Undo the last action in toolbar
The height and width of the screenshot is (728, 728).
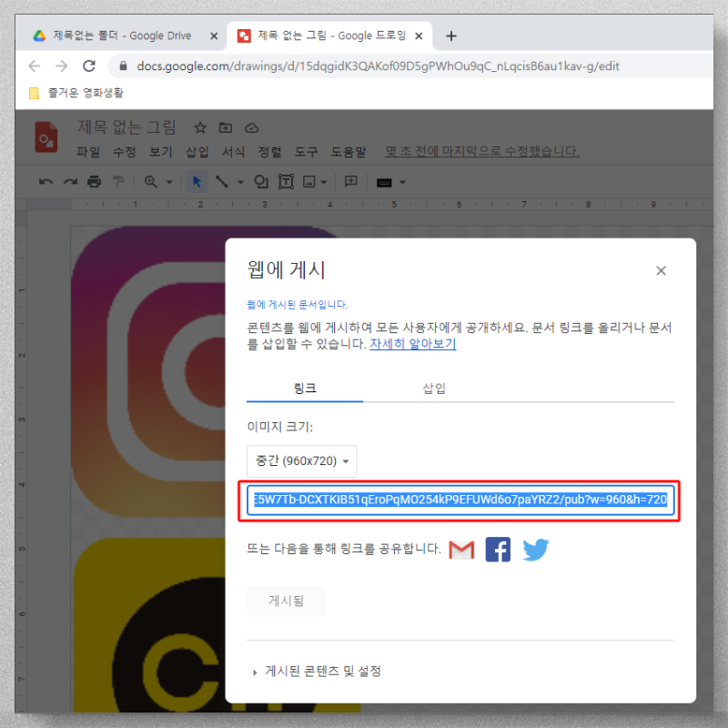(x=45, y=182)
